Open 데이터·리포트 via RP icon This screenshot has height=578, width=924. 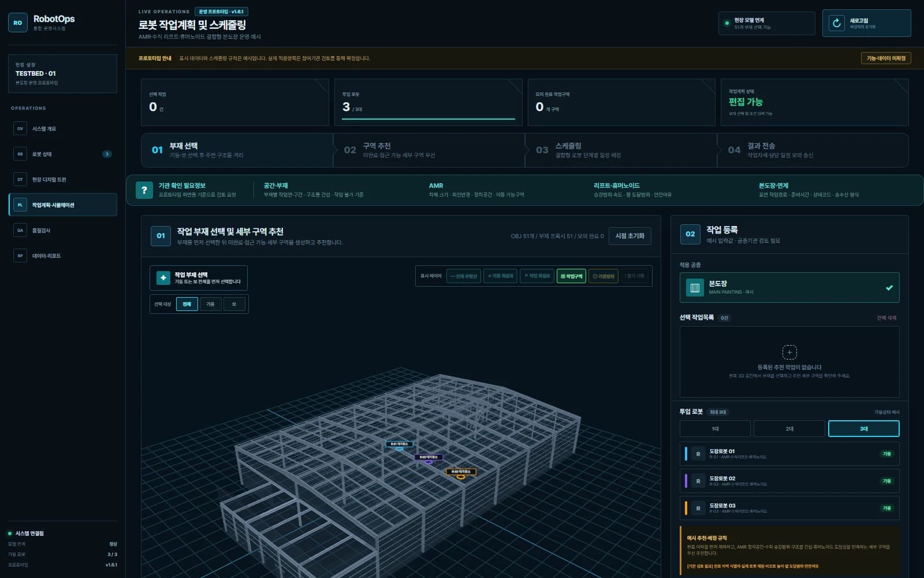pyautogui.click(x=20, y=256)
